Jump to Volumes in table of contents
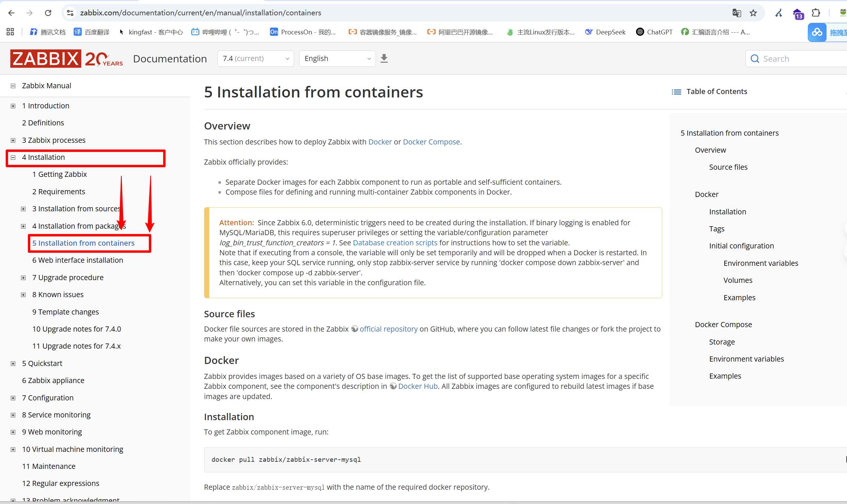This screenshot has height=504, width=847. [x=738, y=280]
